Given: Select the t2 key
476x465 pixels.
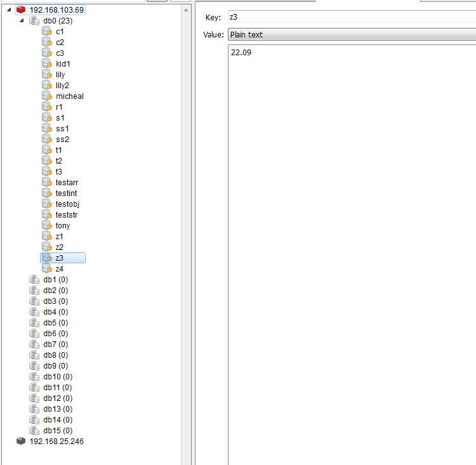Looking at the screenshot, I should point(59,161).
